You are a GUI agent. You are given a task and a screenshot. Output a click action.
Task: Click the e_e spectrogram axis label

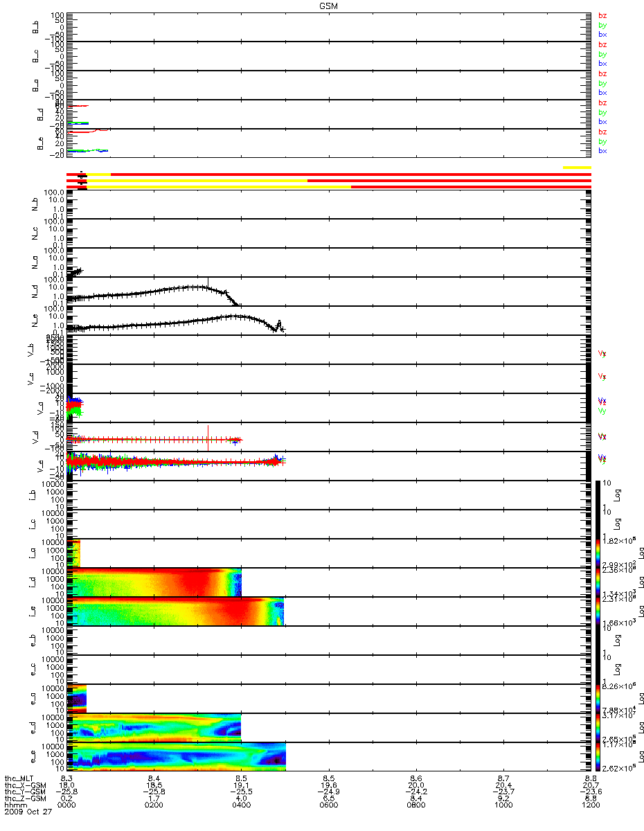pos(35,756)
